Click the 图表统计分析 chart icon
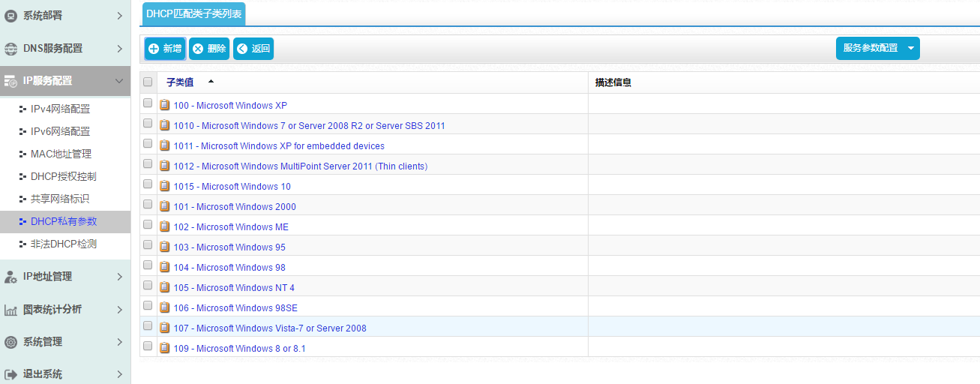This screenshot has height=384, width=980. (x=10, y=310)
